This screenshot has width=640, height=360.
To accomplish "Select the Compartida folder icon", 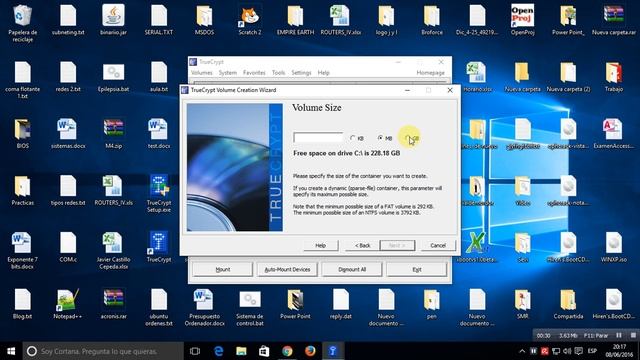I will tap(568, 304).
